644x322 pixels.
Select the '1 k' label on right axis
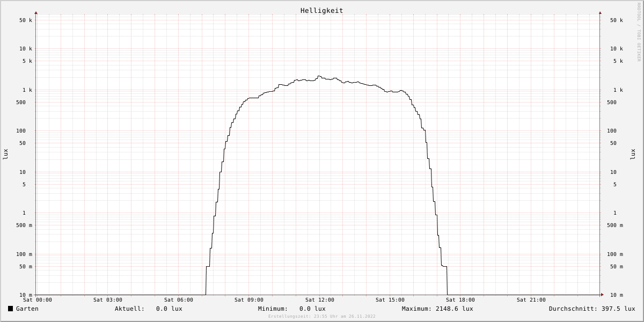pos(618,90)
